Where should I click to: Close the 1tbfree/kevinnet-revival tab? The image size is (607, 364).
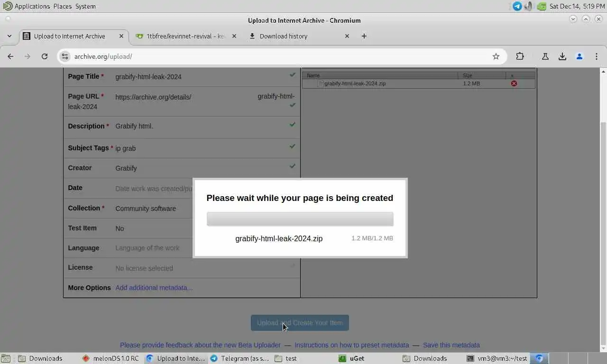point(234,36)
